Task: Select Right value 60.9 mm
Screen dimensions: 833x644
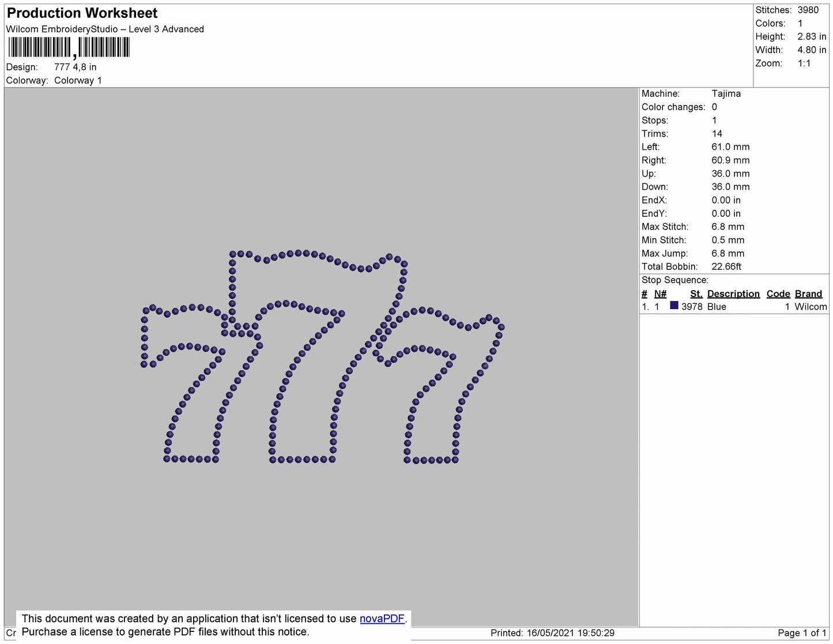Action: point(730,160)
